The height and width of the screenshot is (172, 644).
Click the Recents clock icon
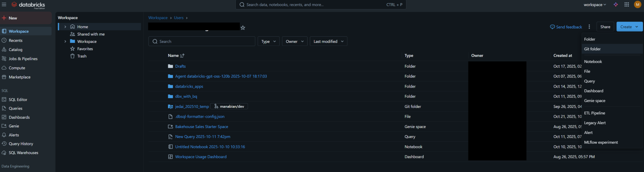pos(4,40)
